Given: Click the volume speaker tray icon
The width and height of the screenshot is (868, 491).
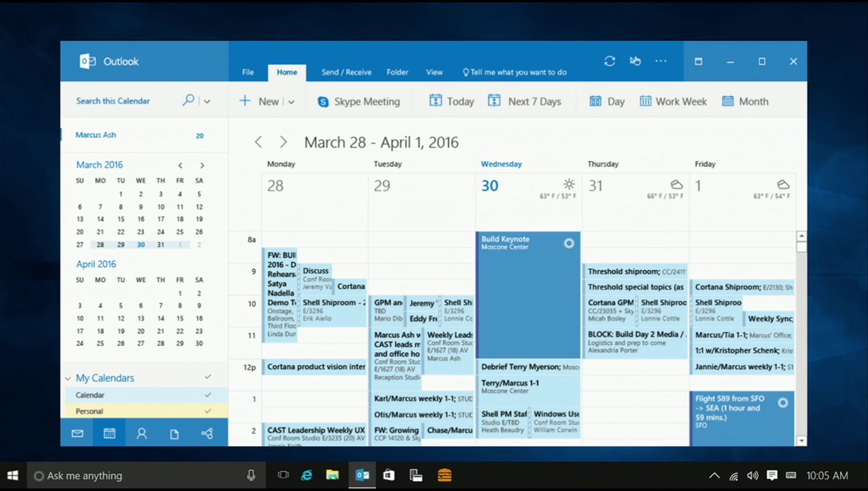Looking at the screenshot, I should 753,476.
